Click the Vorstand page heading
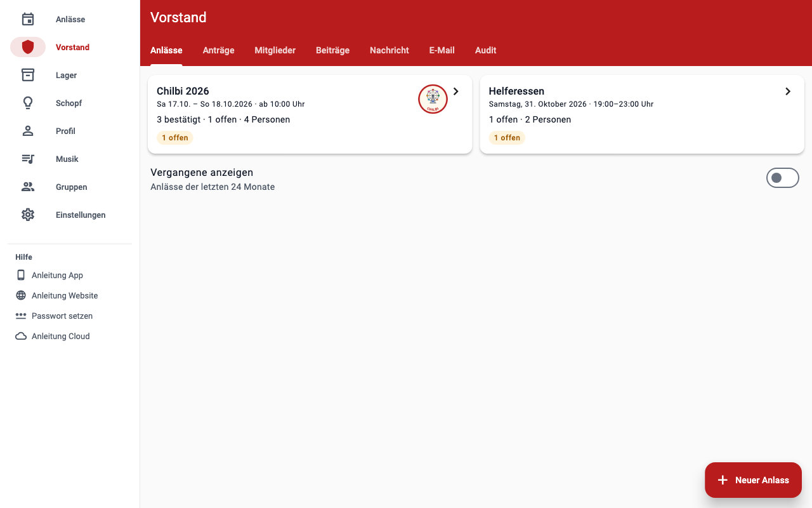 178,18
